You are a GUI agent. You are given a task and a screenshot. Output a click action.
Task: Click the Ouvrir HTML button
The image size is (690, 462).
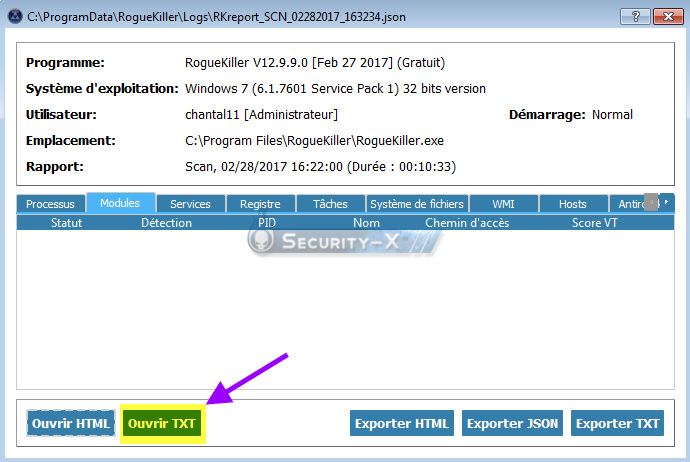(70, 423)
